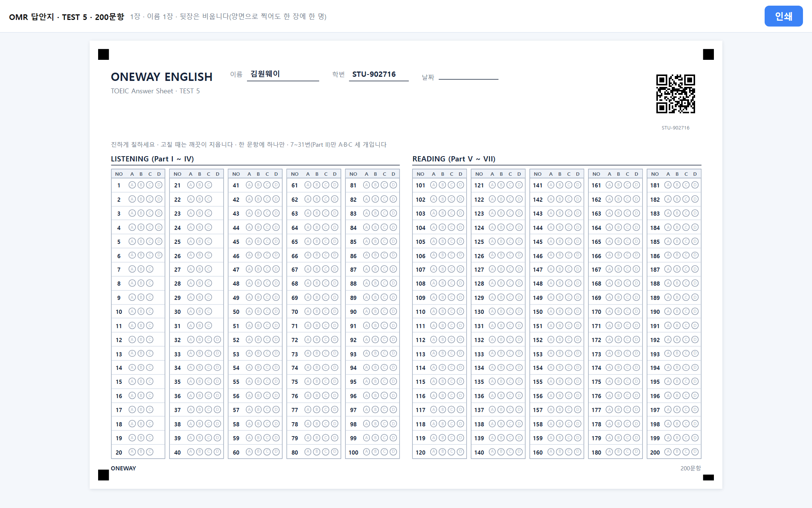
Task: Mark bubble D for question 6
Action: [x=159, y=256]
